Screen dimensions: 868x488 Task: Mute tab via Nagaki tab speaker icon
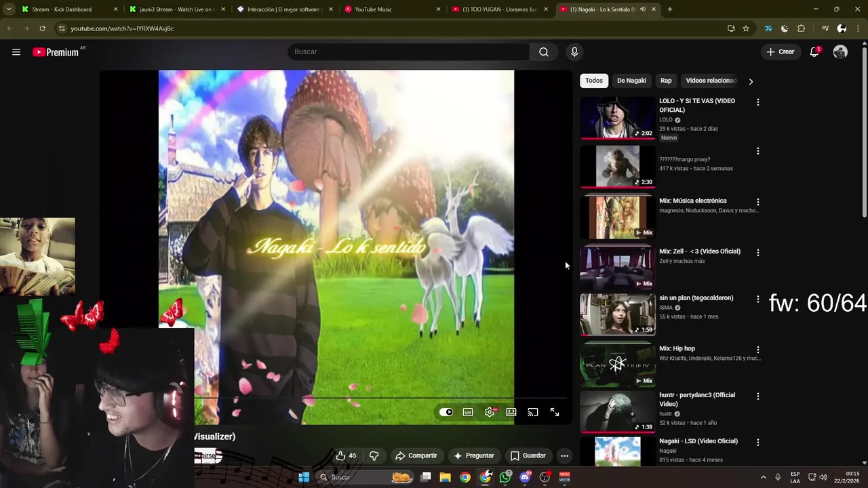pos(643,9)
